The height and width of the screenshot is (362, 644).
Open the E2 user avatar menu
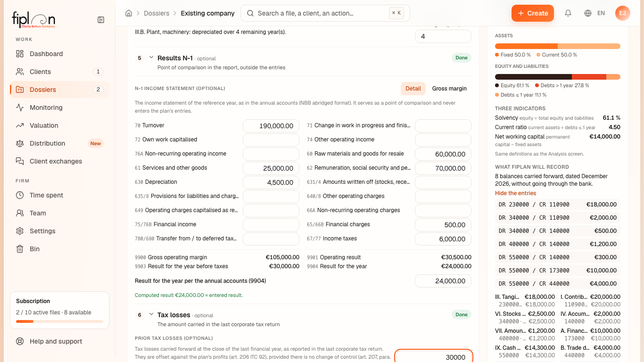coord(623,13)
